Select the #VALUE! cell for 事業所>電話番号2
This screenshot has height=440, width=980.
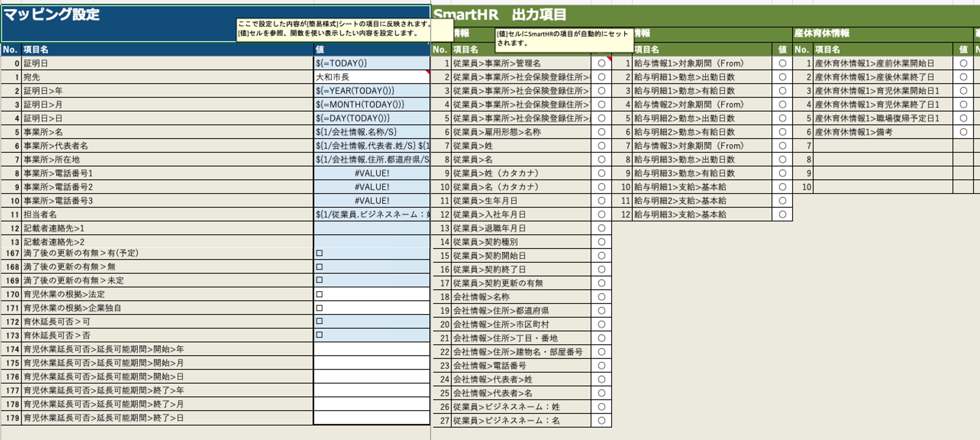click(x=371, y=187)
